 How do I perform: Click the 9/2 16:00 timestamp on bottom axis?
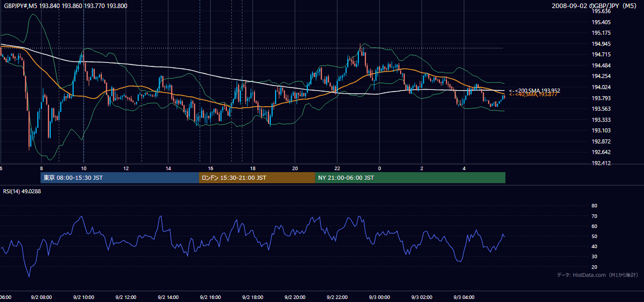[211, 297]
